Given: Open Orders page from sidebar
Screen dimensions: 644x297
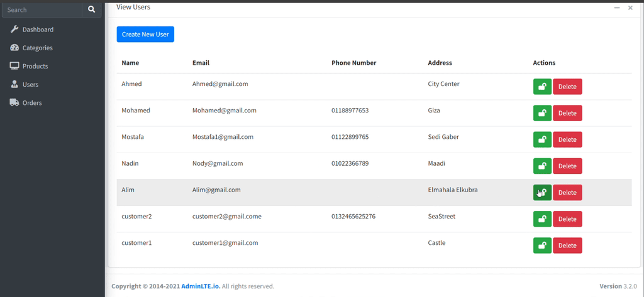Looking at the screenshot, I should pos(32,102).
